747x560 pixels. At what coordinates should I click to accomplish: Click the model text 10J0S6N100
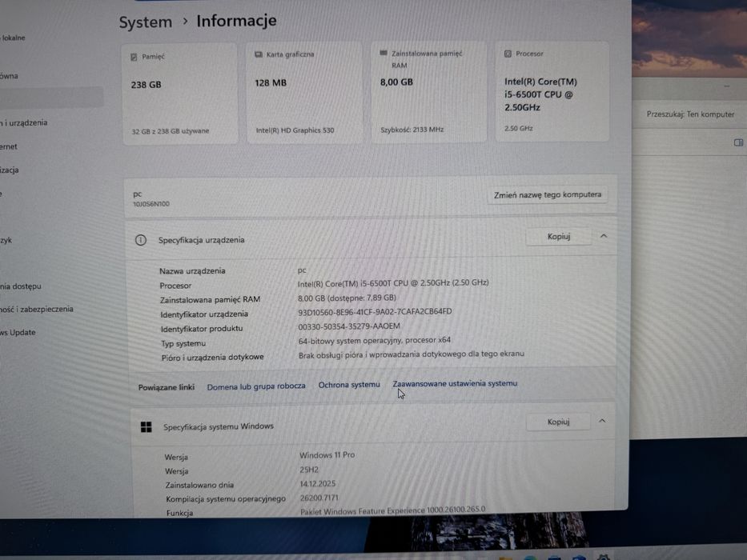[151, 204]
